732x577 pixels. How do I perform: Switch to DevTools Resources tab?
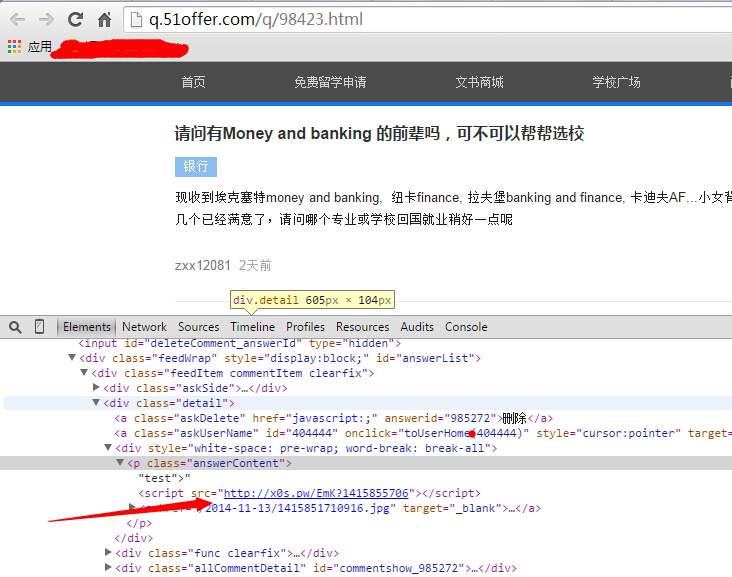[362, 327]
